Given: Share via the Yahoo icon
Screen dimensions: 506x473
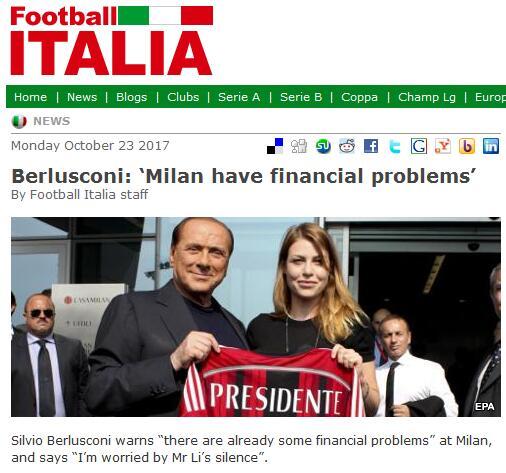Looking at the screenshot, I should coord(443,146).
